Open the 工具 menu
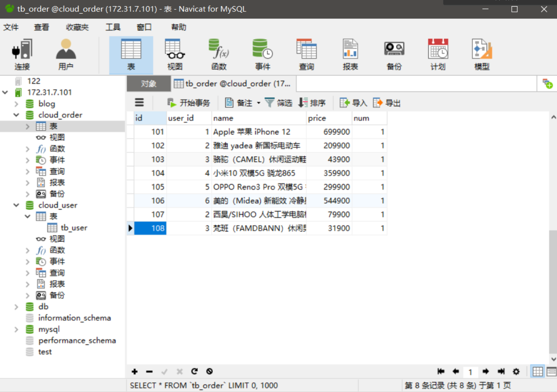This screenshot has width=557, height=392. point(113,27)
